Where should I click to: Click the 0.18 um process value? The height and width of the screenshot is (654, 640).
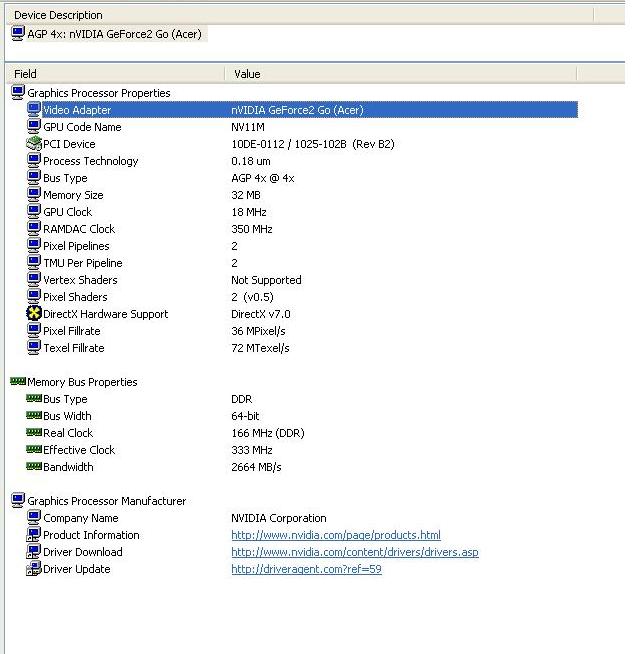click(x=251, y=161)
